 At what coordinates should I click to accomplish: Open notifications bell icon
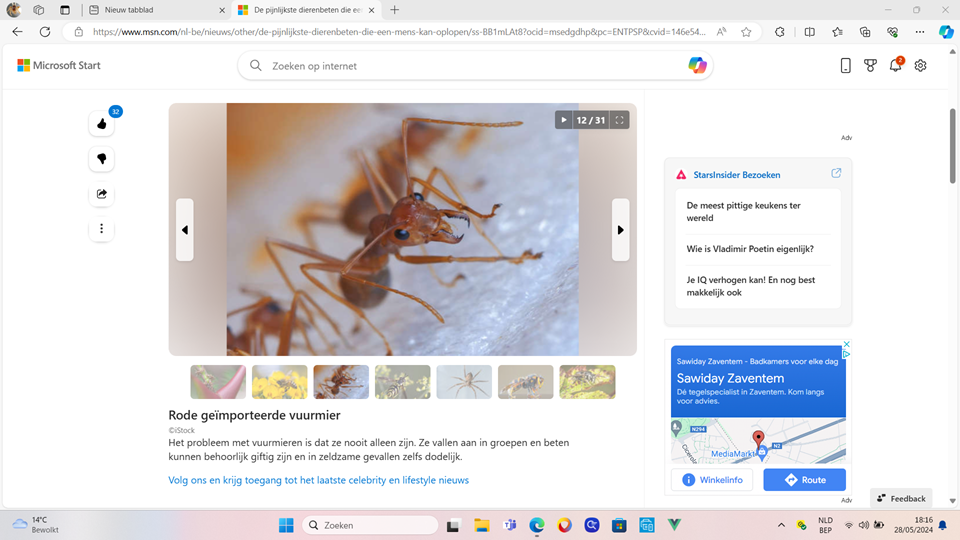tap(895, 66)
